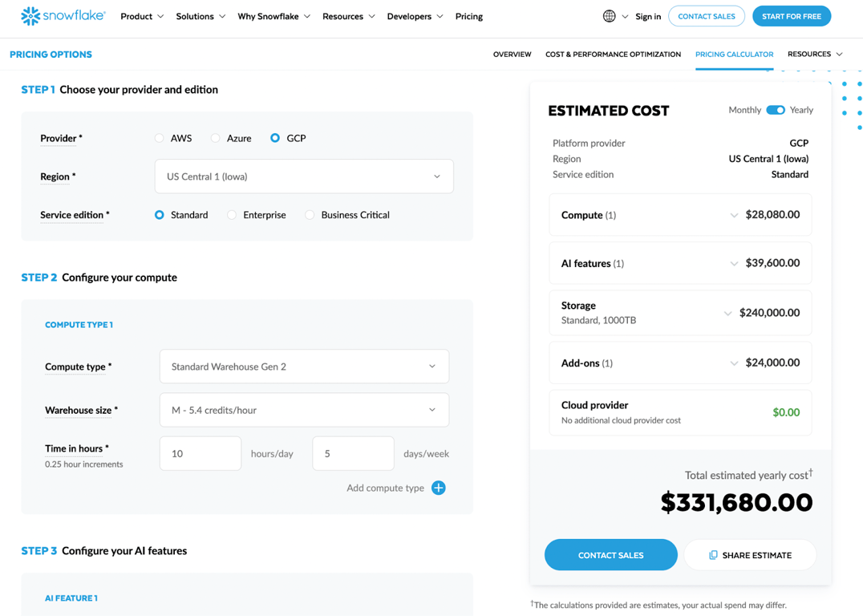Expand the Storage cost breakdown chevron

coord(727,314)
